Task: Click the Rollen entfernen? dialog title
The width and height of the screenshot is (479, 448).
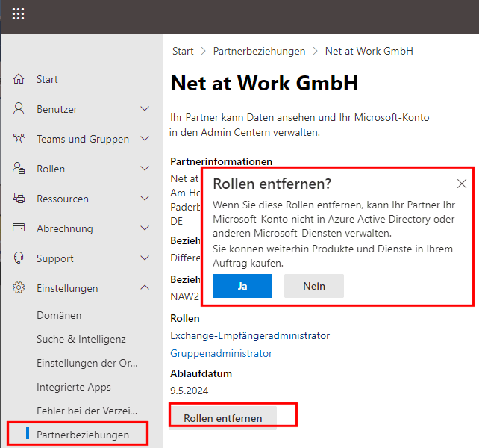Action: 272,184
